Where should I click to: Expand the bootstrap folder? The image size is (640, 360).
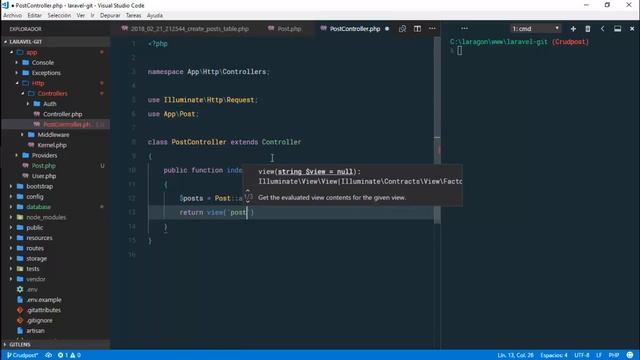coord(39,186)
